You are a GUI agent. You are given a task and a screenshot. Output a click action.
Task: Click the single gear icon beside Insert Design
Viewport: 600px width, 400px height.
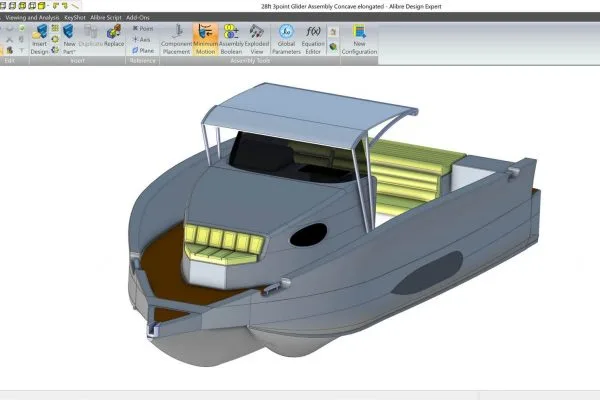coord(55,39)
